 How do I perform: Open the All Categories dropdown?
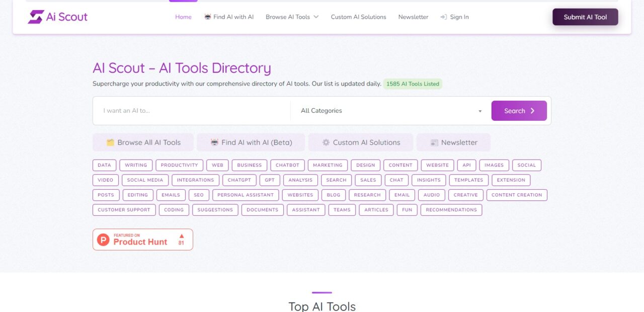(x=391, y=111)
